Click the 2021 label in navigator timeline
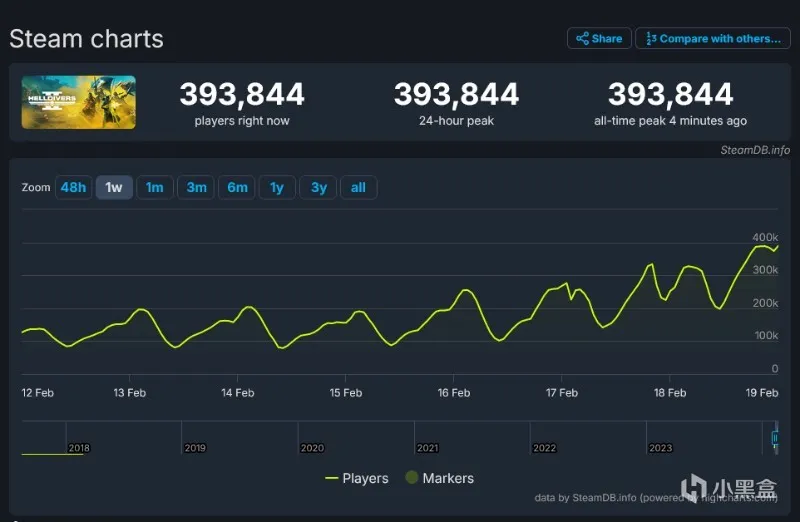 tap(428, 448)
